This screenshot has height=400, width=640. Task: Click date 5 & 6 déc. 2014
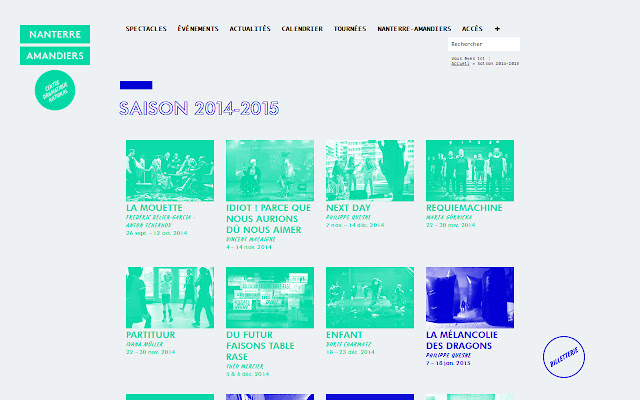[x=247, y=374]
